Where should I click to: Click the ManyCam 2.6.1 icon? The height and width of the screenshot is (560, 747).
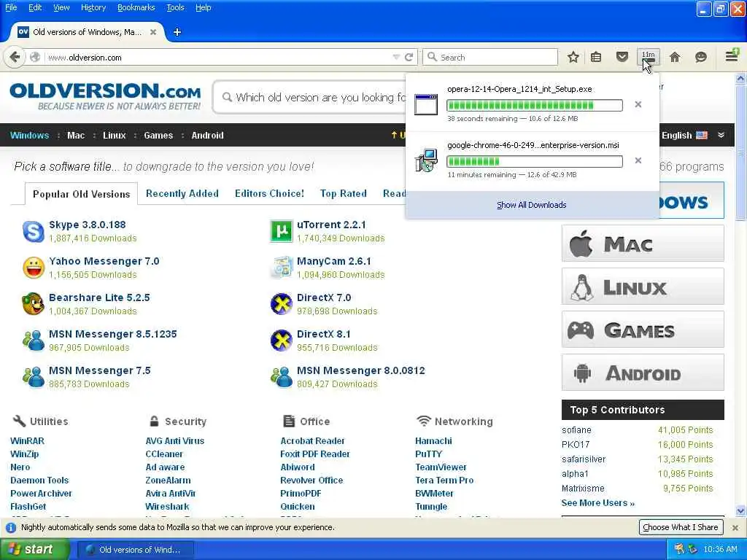[x=281, y=267]
